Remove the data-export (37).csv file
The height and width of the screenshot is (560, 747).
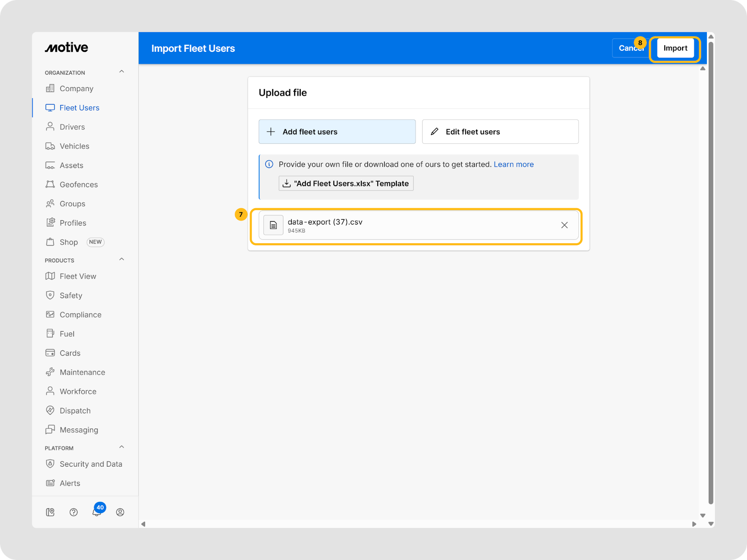coord(564,225)
